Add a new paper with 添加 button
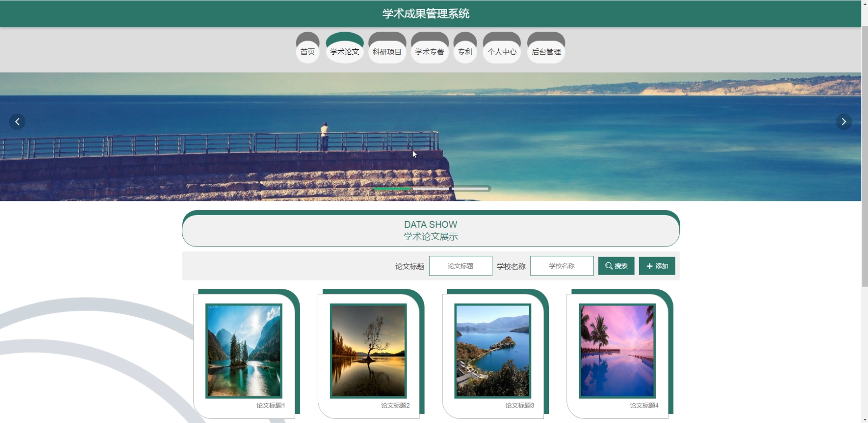868x423 pixels. [x=657, y=266]
